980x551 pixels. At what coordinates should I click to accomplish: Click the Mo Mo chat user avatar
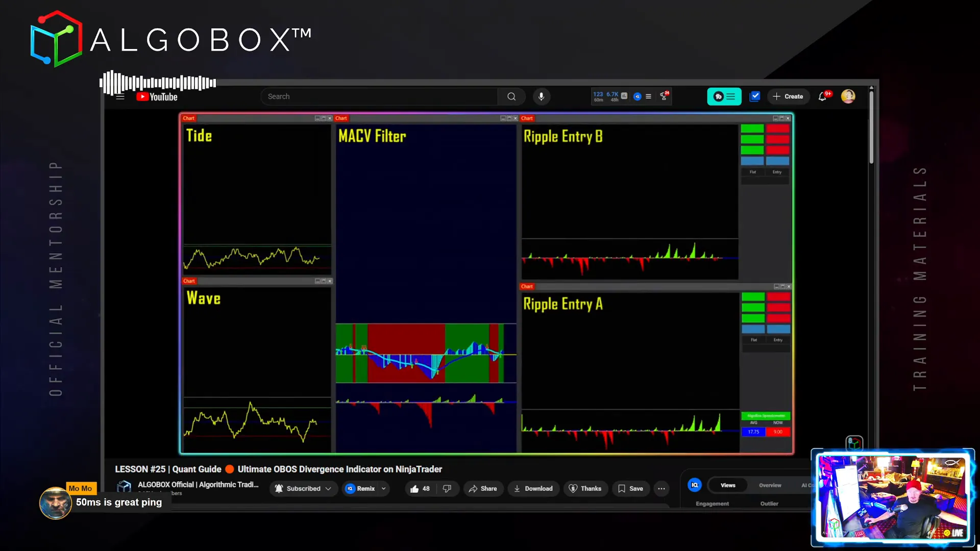point(55,503)
